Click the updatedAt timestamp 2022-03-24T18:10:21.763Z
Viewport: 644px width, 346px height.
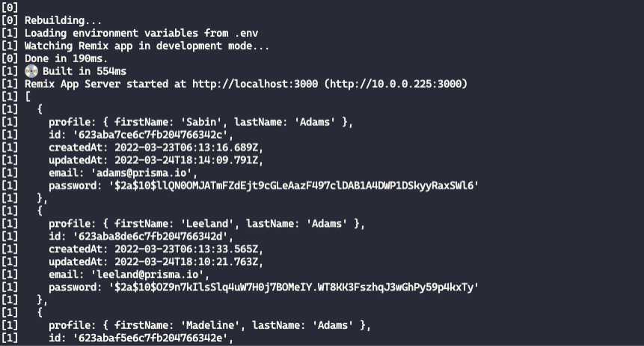[183, 262]
